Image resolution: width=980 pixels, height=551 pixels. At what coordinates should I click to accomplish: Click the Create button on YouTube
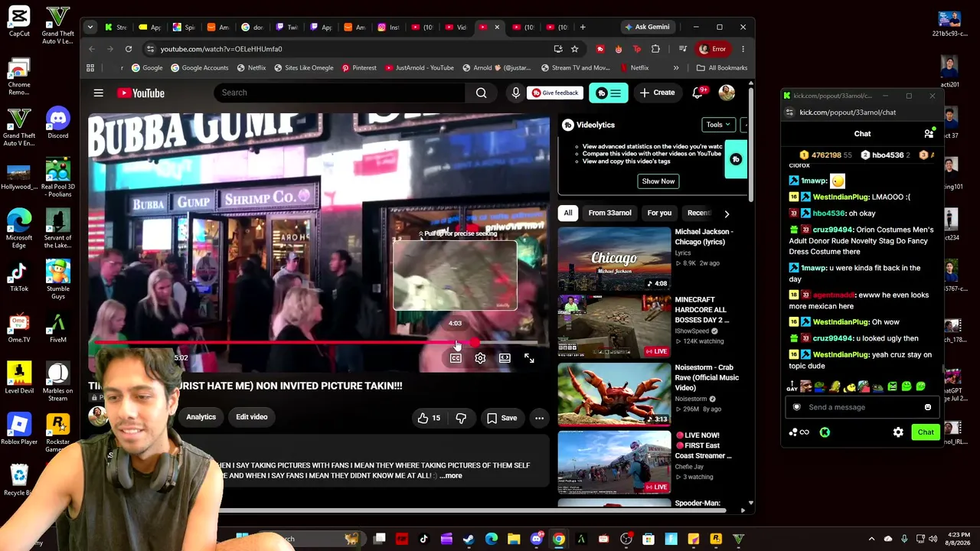[x=658, y=93]
